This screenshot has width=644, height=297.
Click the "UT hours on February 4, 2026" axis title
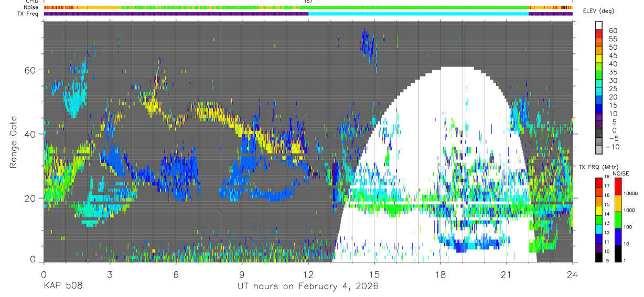(308, 287)
